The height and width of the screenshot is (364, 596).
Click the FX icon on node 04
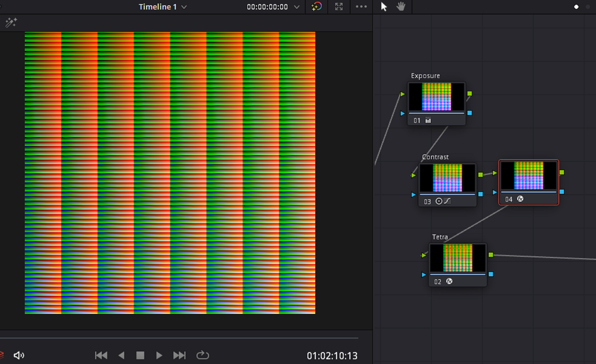(520, 199)
